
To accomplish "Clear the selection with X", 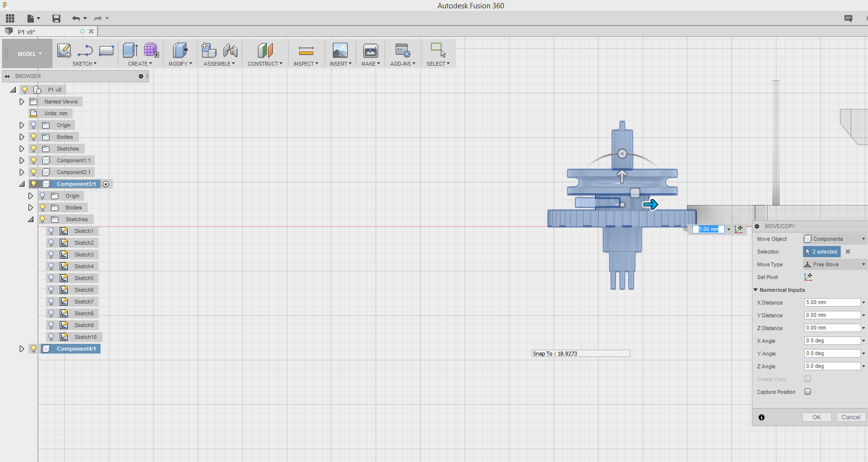I will pyautogui.click(x=848, y=252).
